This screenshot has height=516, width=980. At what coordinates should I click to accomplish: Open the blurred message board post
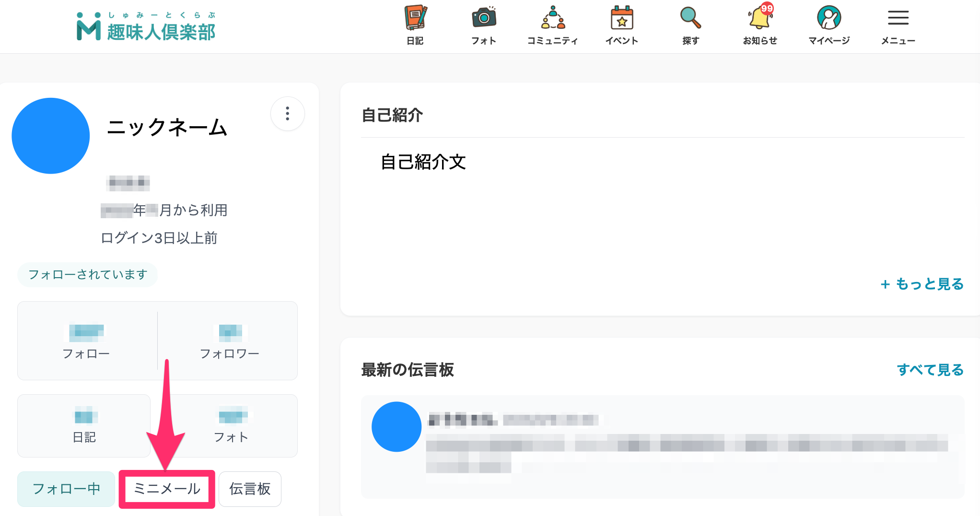point(663,446)
